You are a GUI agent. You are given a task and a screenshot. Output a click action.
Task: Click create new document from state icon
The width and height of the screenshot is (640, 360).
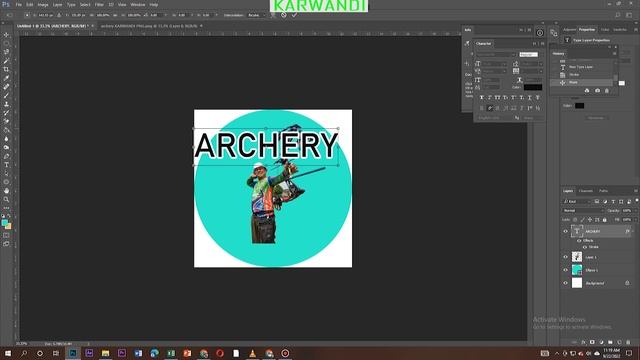[587, 90]
